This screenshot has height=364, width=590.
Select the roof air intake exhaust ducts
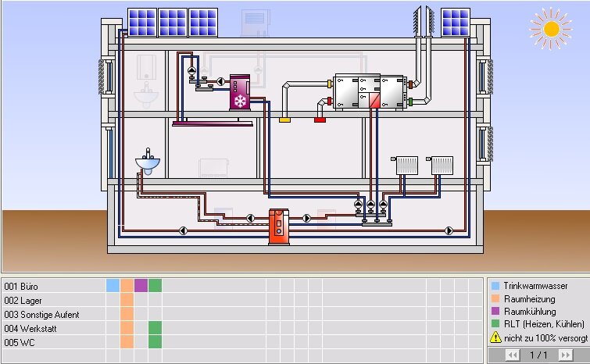[x=424, y=21]
